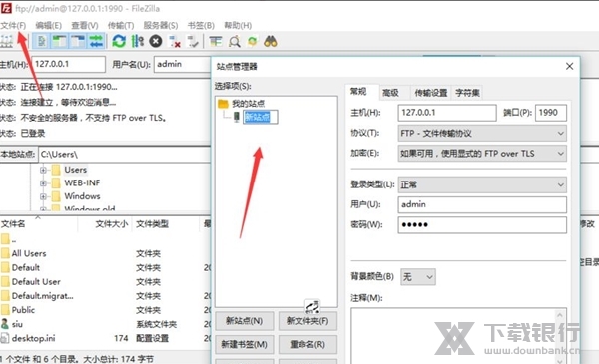Select the 新站点 site entry
Image resolution: width=599 pixels, height=364 pixels.
[260, 117]
